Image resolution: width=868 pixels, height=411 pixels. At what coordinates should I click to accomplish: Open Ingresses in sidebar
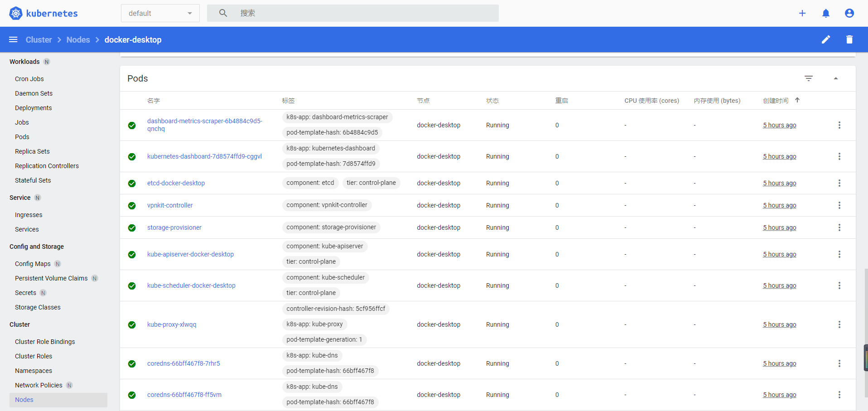(29, 215)
